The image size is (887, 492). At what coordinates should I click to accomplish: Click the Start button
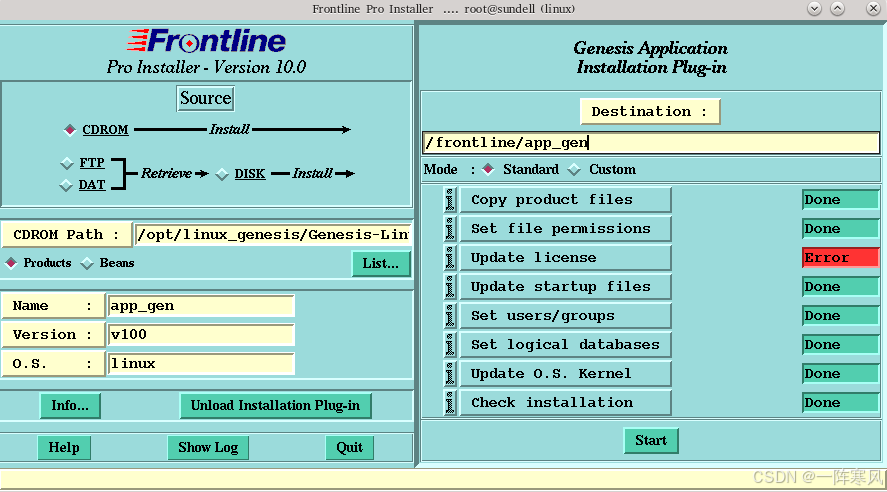(x=651, y=441)
